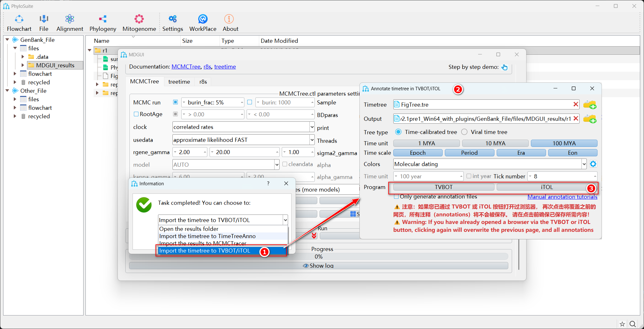Select the Time-calibrated tree radio button
The height and width of the screenshot is (329, 644).
(x=398, y=132)
